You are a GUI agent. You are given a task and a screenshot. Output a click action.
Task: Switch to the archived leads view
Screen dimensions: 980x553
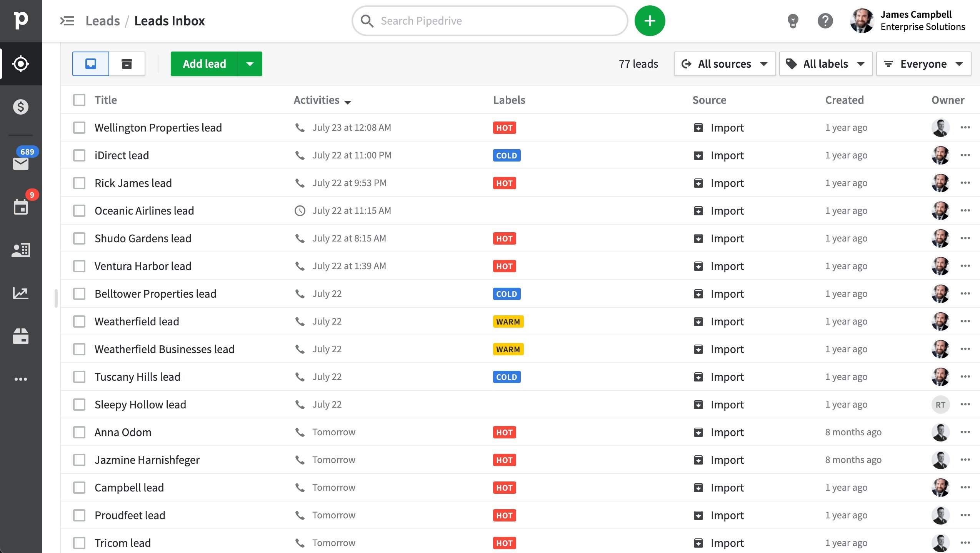pos(127,63)
